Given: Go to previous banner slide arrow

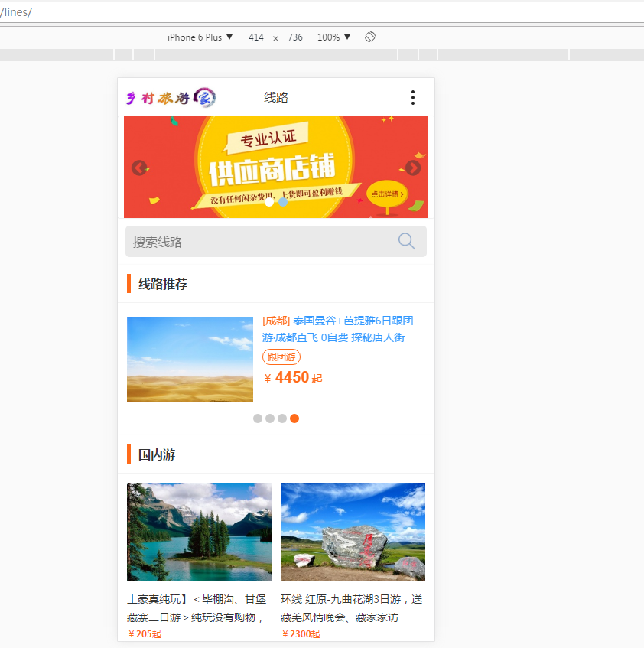Looking at the screenshot, I should click(139, 168).
